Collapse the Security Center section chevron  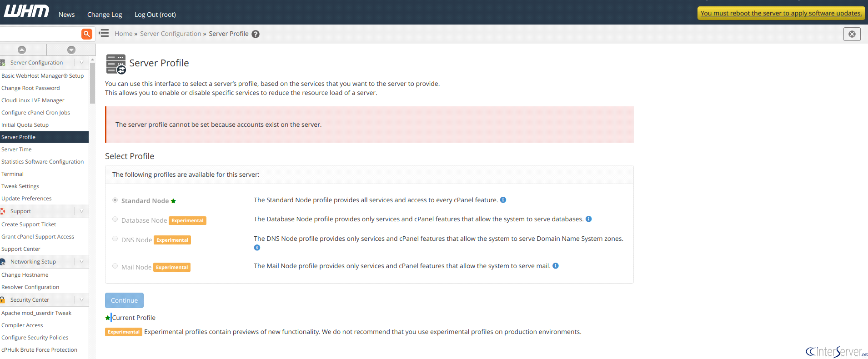coord(81,300)
